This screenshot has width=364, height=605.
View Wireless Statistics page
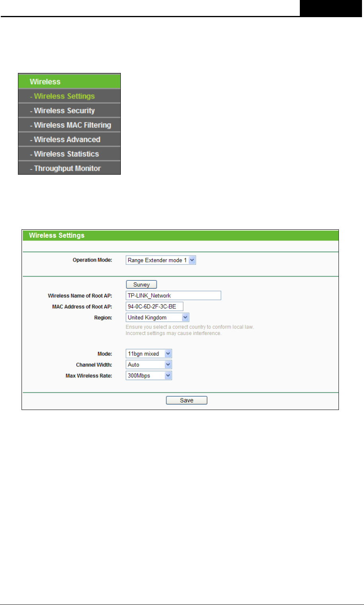click(69, 154)
